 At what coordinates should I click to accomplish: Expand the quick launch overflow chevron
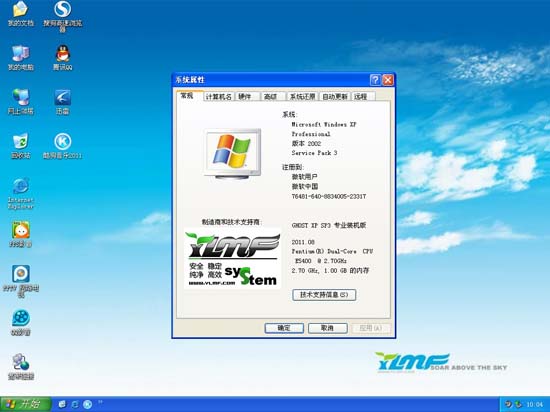[x=100, y=402]
